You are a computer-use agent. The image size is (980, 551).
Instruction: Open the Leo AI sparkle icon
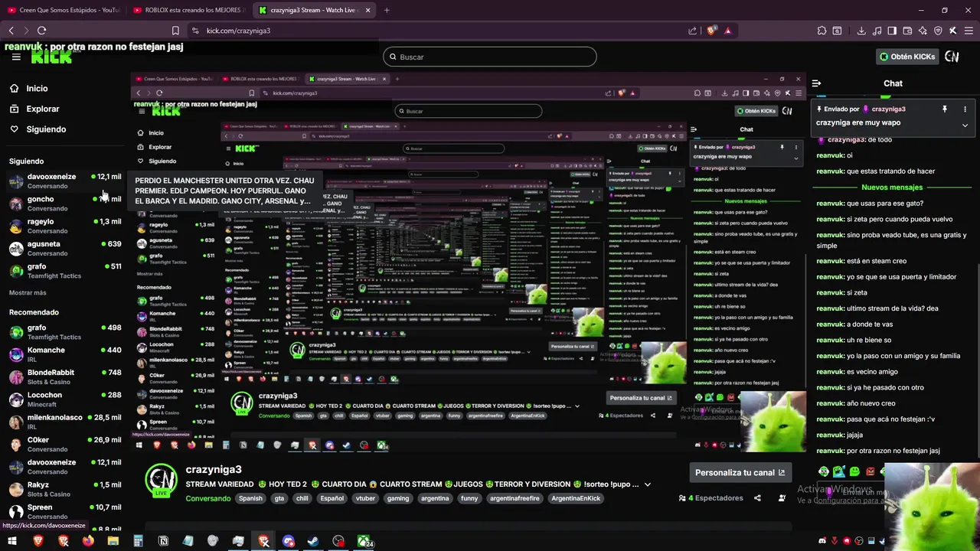coord(923,31)
